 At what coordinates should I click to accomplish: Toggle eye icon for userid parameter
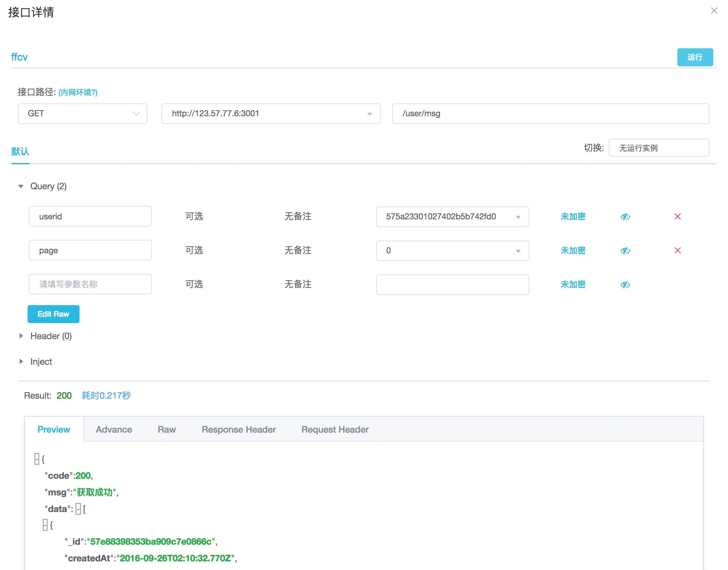pos(625,217)
